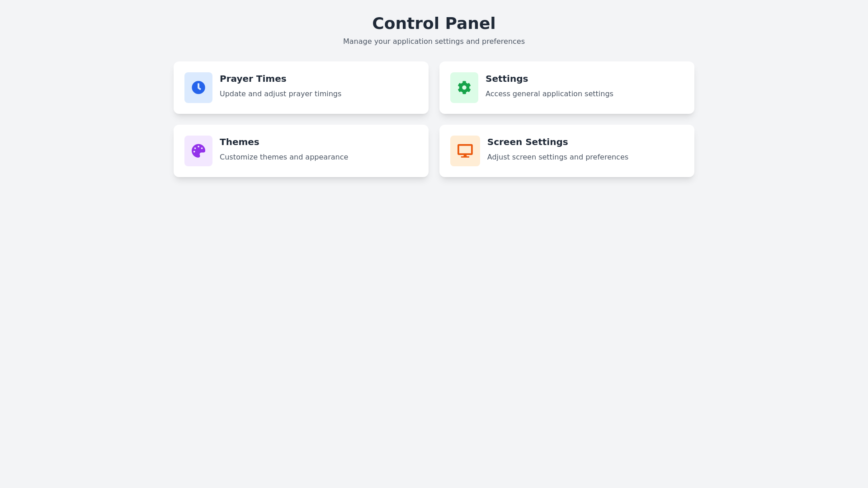This screenshot has height=488, width=868.
Task: Click the Control Panel title
Action: point(434,23)
